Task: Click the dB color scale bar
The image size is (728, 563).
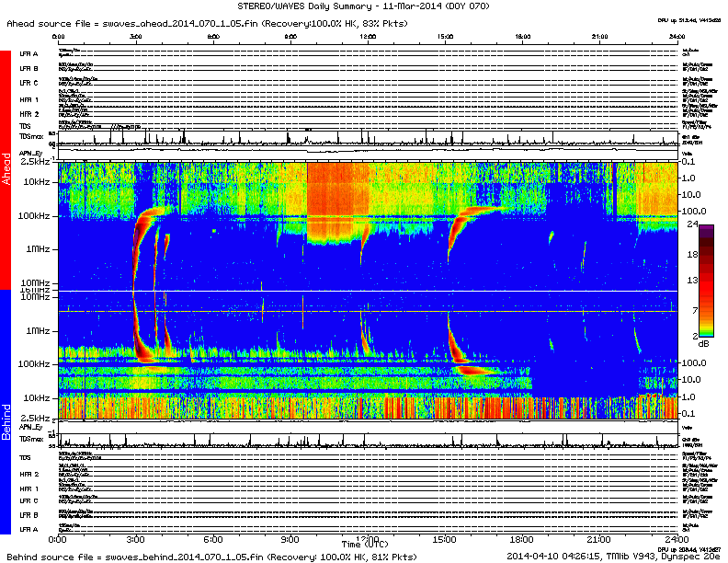Action: point(706,281)
